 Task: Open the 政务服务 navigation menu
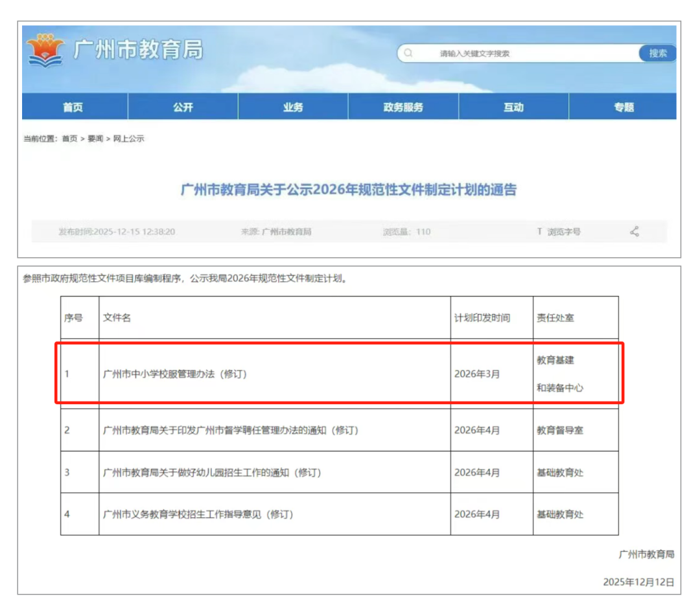[x=403, y=107]
